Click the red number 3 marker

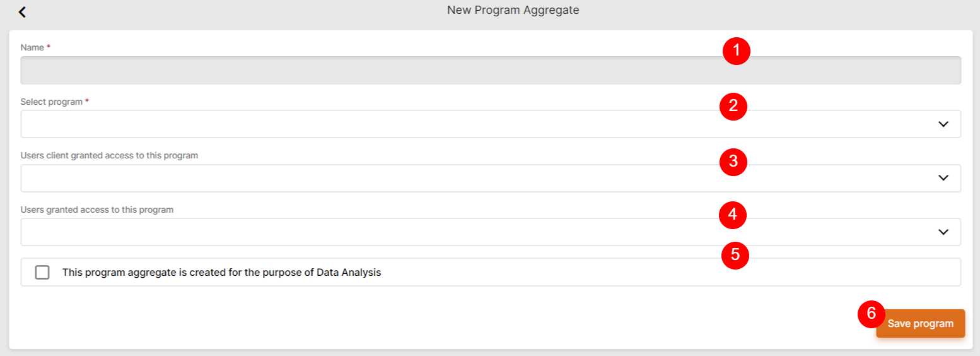click(x=733, y=161)
